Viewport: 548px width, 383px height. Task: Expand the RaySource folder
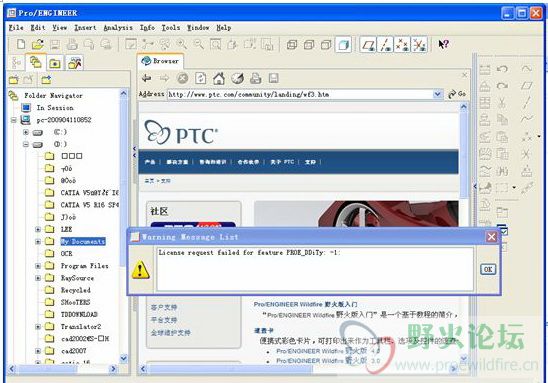click(38, 278)
